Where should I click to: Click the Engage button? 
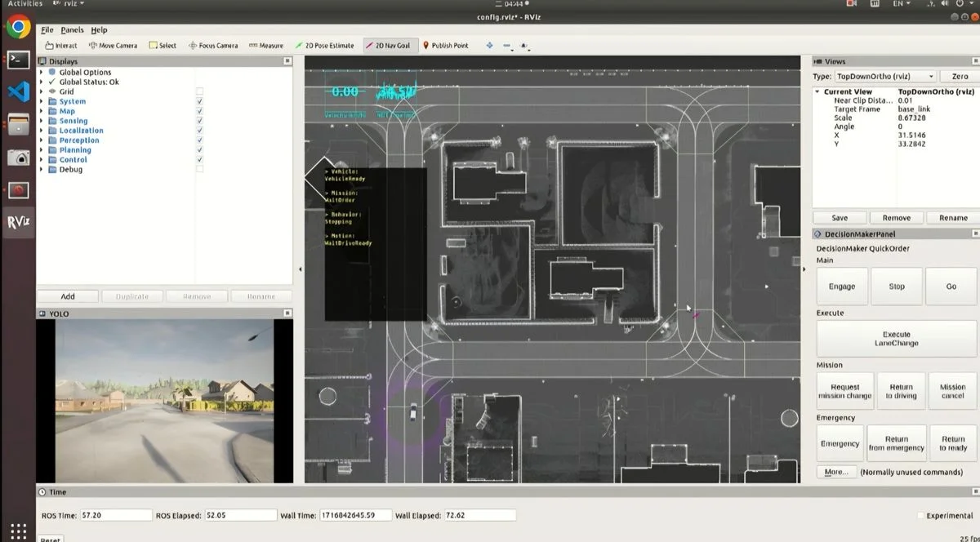pyautogui.click(x=842, y=287)
